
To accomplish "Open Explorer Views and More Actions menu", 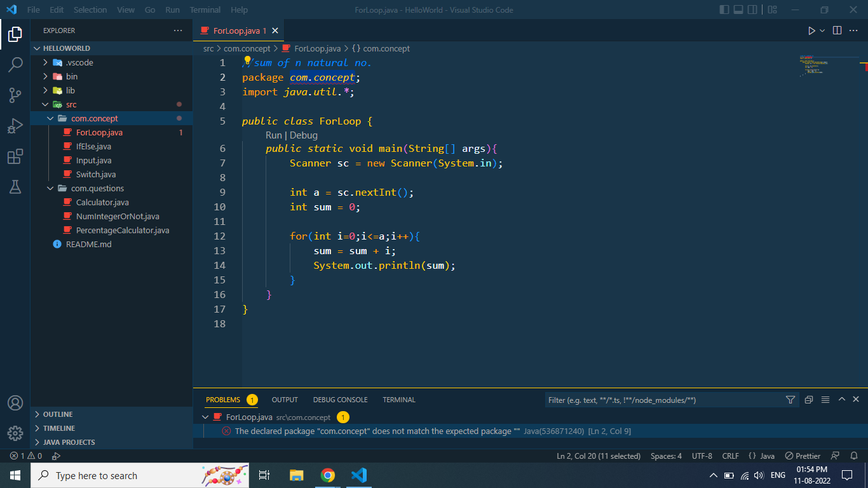I will (x=178, y=30).
